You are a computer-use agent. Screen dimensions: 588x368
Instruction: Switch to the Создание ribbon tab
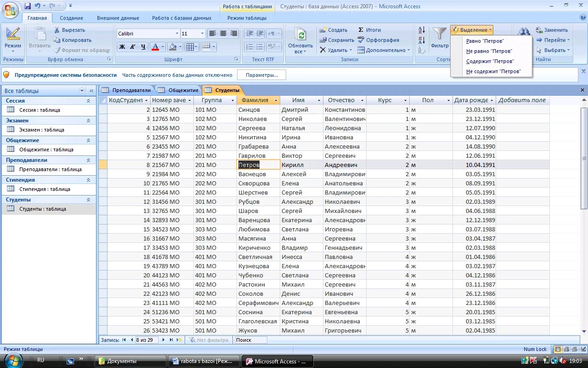coord(71,18)
